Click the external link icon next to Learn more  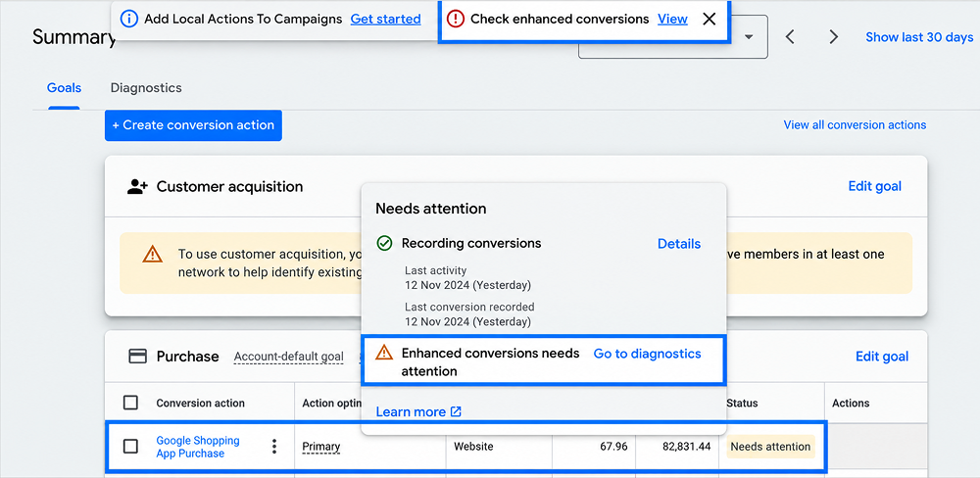[457, 411]
